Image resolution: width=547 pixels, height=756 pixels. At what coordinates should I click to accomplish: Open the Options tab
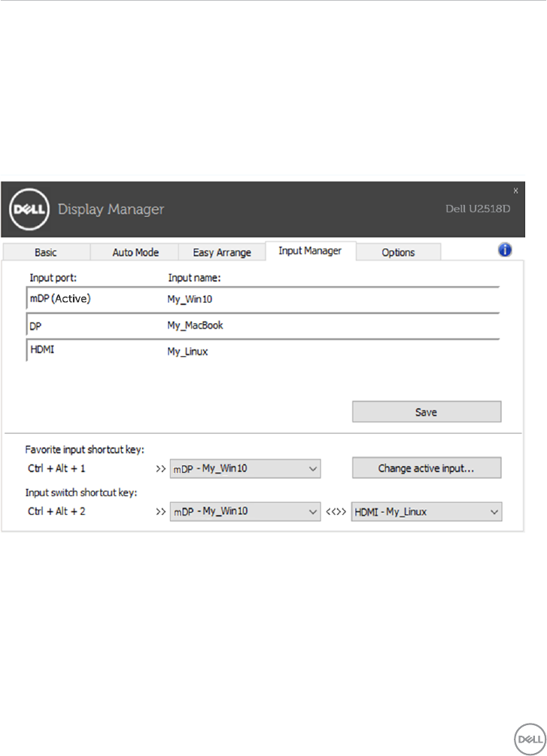(x=398, y=252)
